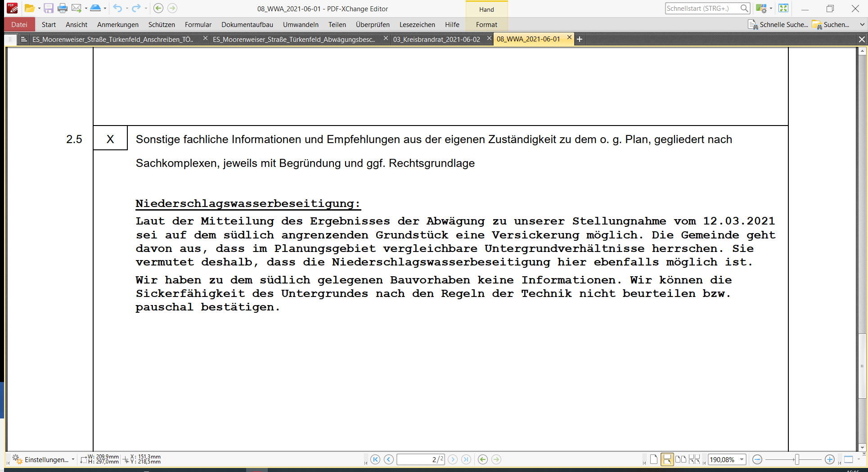
Task: Undo the last action
Action: [117, 8]
